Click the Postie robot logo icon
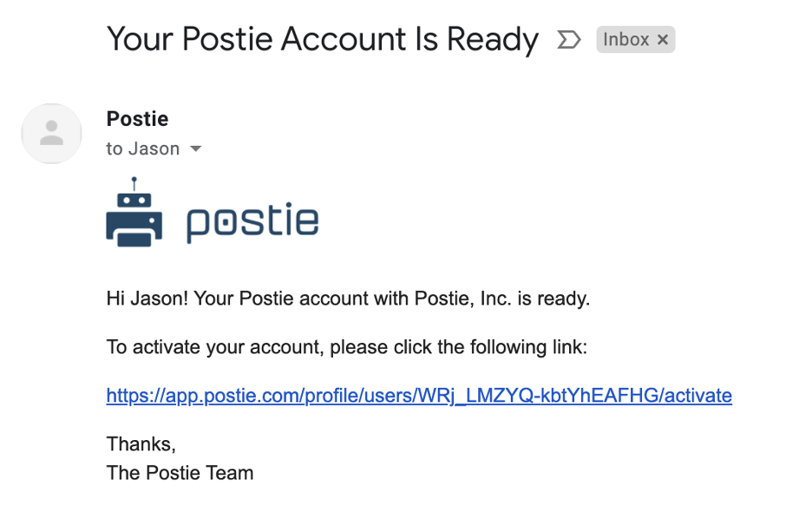This screenshot has height=519, width=812. point(134,214)
